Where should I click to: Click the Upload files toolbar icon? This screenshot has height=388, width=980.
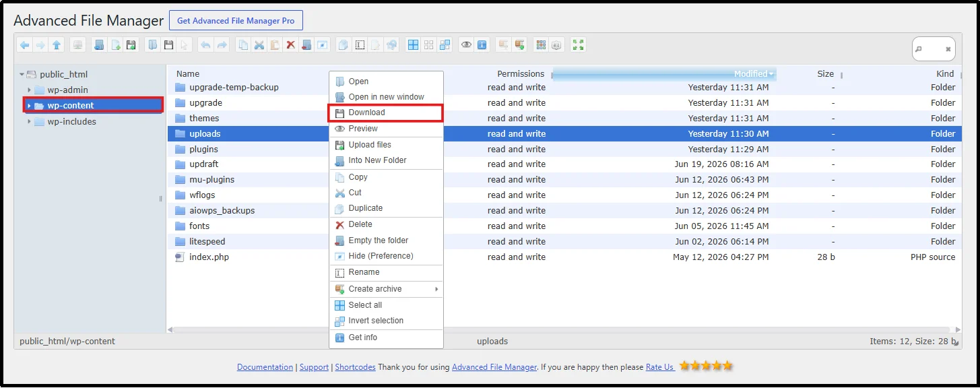(x=131, y=45)
